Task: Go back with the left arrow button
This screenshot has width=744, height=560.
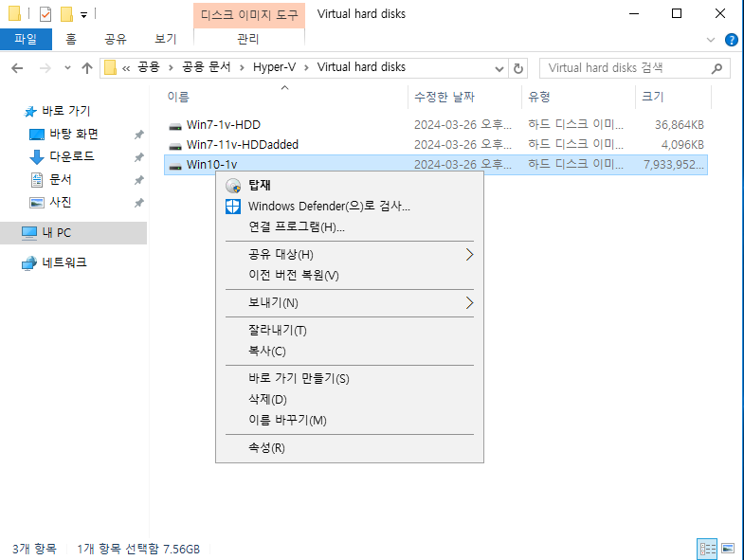Action: [17, 68]
